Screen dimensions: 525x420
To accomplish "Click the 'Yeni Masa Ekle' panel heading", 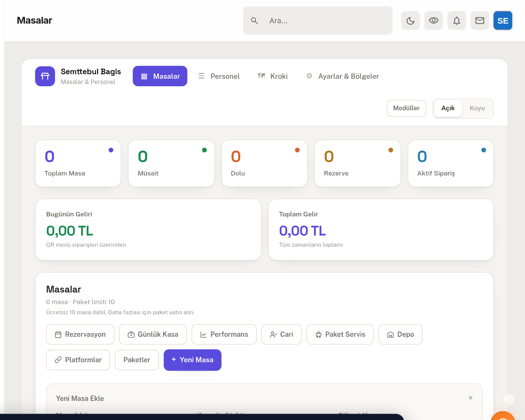I will 80,399.
